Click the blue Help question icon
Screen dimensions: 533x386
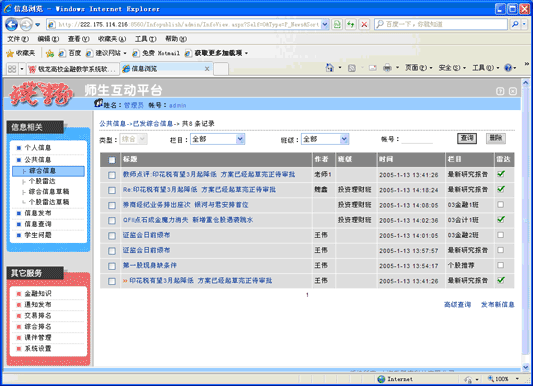(x=508, y=68)
